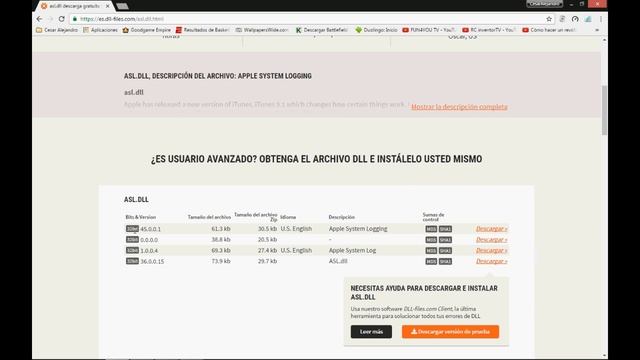Click Descargar link for version 36.0.0.15
The width and height of the screenshot is (640, 360).
tap(491, 261)
